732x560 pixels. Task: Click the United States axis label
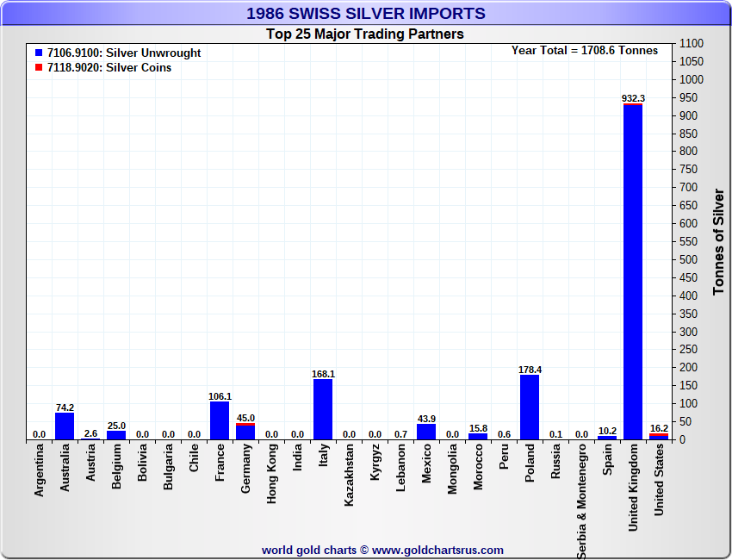[x=659, y=480]
